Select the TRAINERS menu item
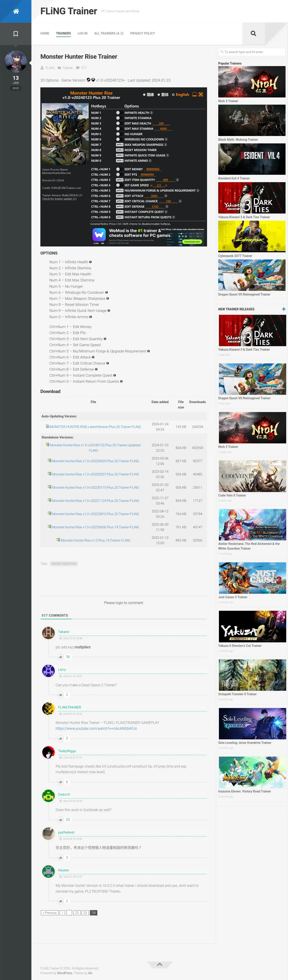Image resolution: width=288 pixels, height=980 pixels. 63,33
